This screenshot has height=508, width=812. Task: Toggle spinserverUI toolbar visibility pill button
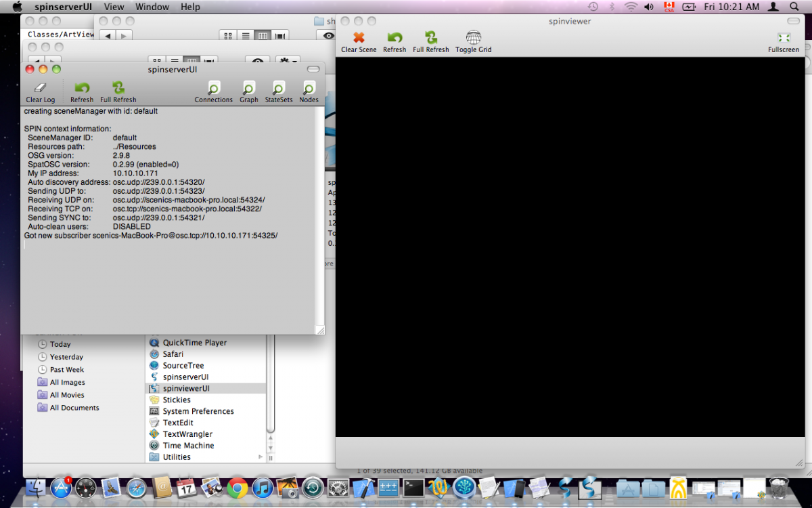pos(313,69)
